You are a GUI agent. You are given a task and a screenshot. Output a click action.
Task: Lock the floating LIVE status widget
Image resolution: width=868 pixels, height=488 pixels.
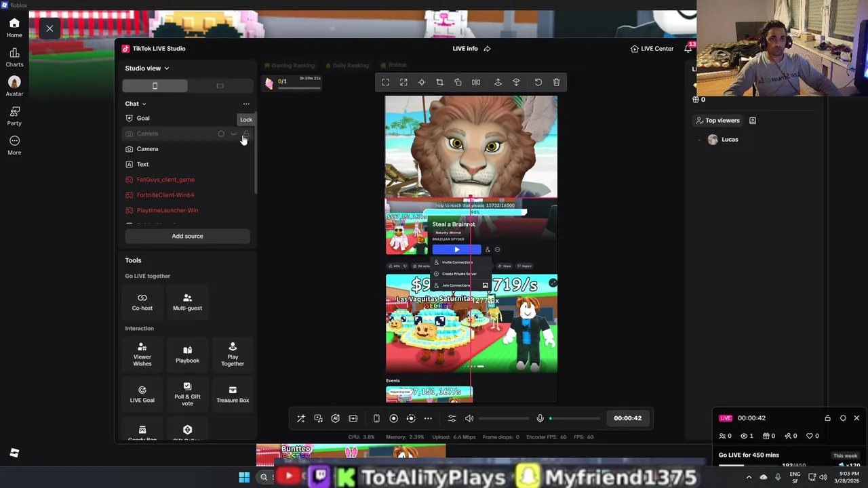[x=827, y=418]
